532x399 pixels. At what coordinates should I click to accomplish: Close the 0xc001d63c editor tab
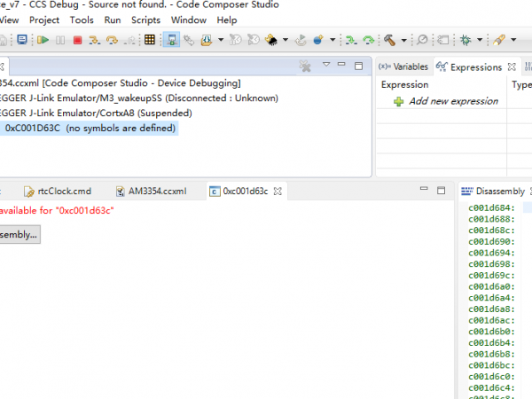(278, 191)
